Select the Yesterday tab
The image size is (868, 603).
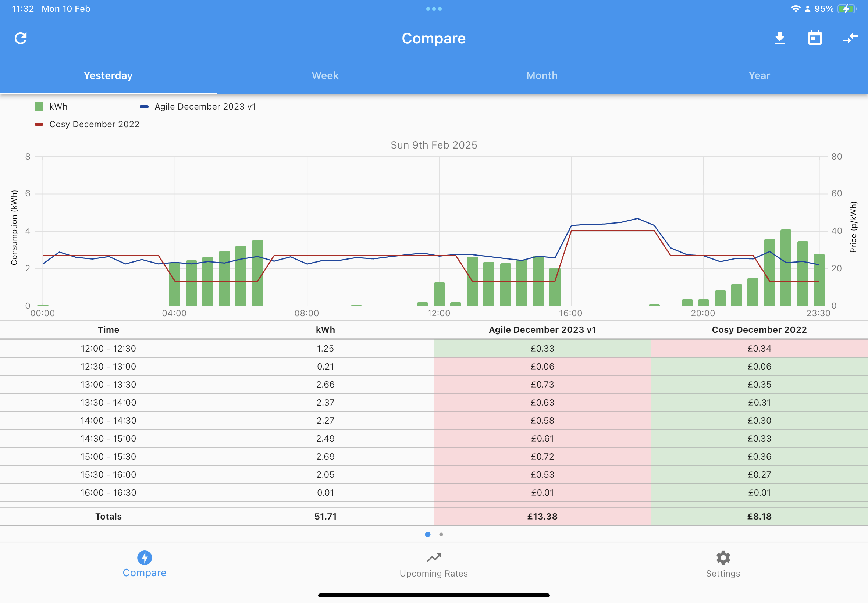coord(108,76)
